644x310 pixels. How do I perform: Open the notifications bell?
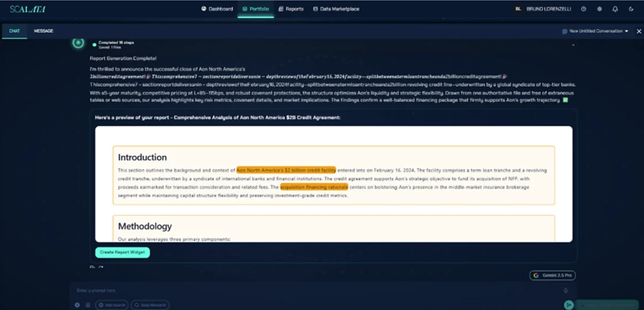615,9
